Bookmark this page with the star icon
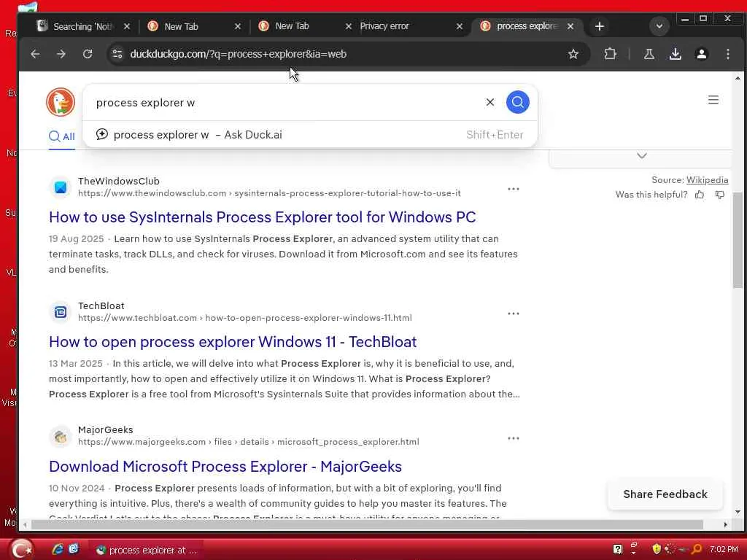The height and width of the screenshot is (560, 747). [x=573, y=54]
